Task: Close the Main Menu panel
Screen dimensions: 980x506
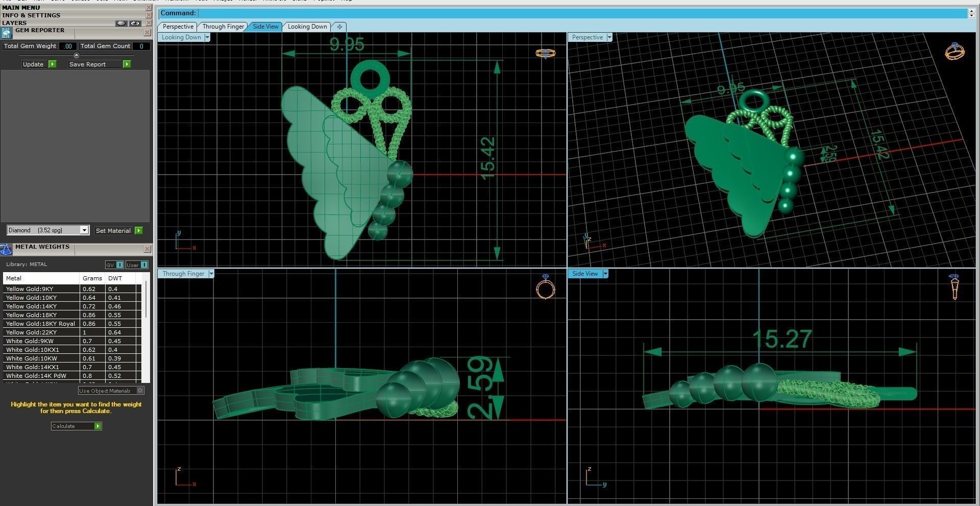Action: pos(149,8)
